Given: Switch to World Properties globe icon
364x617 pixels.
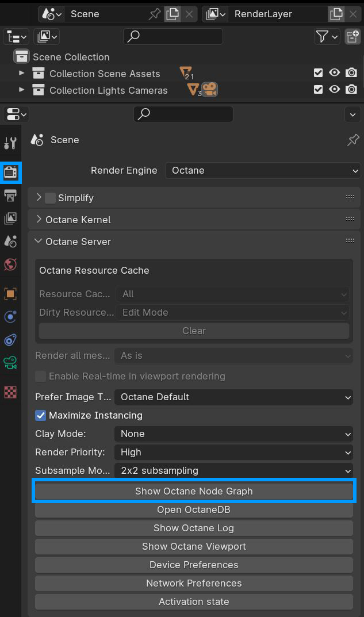Looking at the screenshot, I should coord(10,265).
